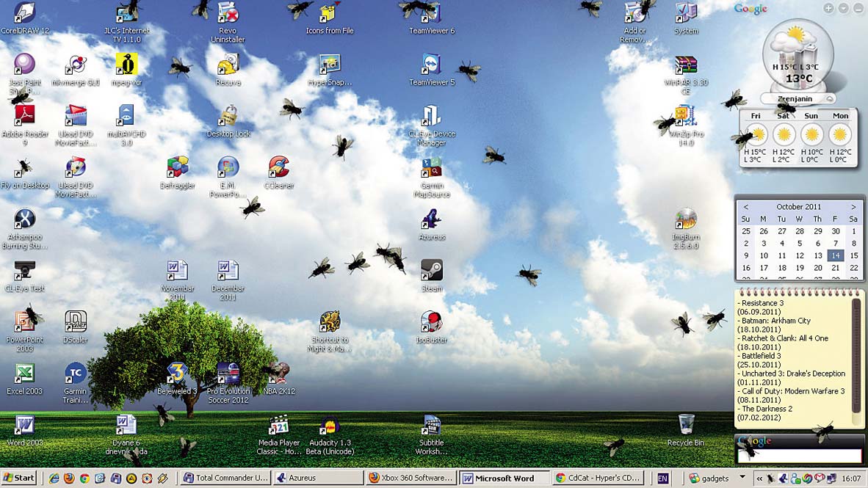Select October 14 on the calendar gadget
868x488 pixels.
click(x=836, y=255)
